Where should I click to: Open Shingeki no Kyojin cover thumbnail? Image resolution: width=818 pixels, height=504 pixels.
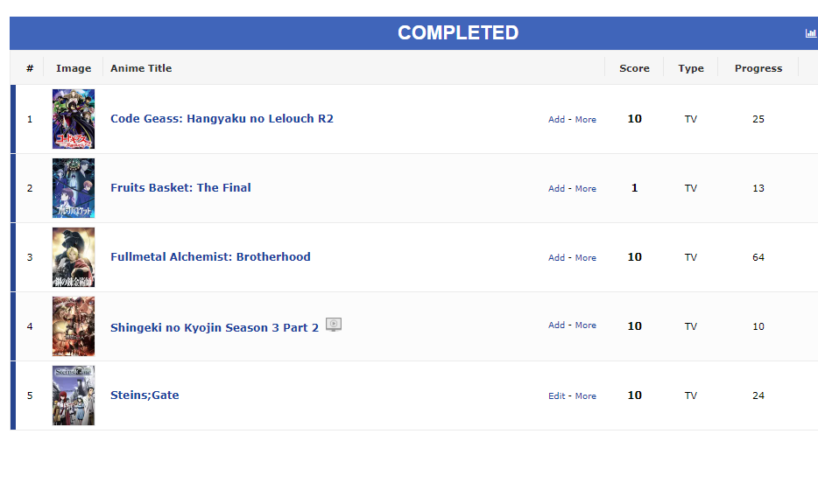click(x=74, y=326)
